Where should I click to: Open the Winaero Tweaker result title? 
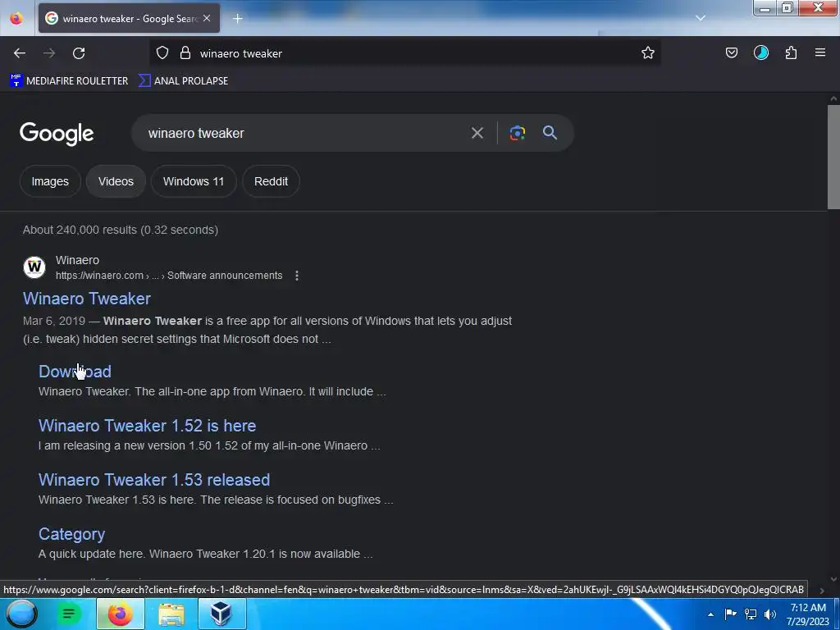pos(87,299)
